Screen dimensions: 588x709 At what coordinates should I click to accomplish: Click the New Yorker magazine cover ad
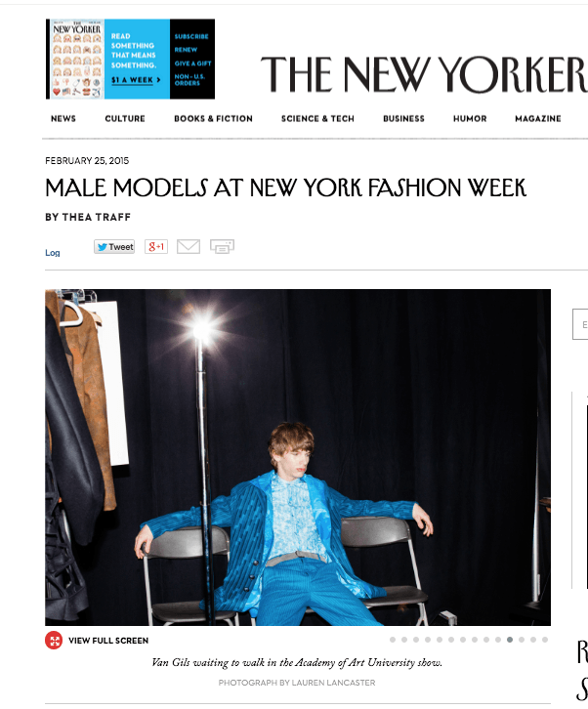(75, 59)
